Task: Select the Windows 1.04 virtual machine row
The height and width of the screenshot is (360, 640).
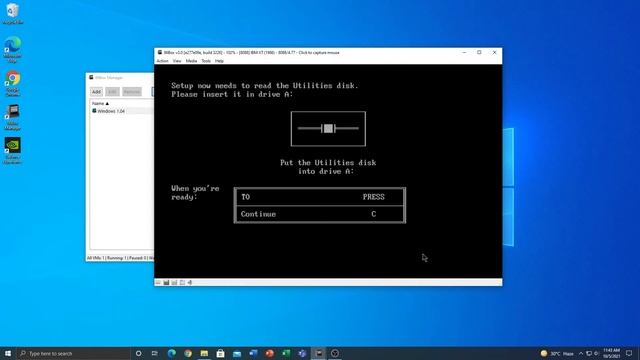Action: point(122,111)
